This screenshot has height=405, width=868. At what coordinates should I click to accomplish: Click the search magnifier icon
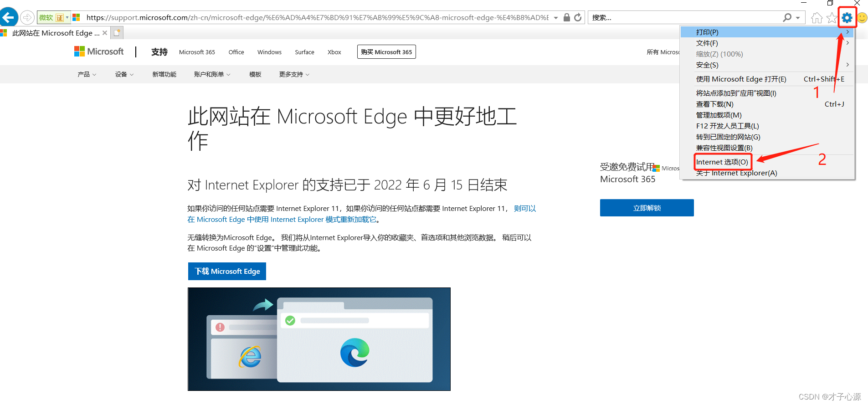coord(787,17)
